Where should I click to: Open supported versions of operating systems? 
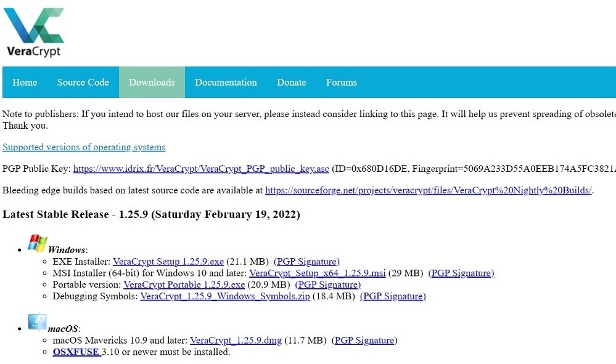pos(84,147)
